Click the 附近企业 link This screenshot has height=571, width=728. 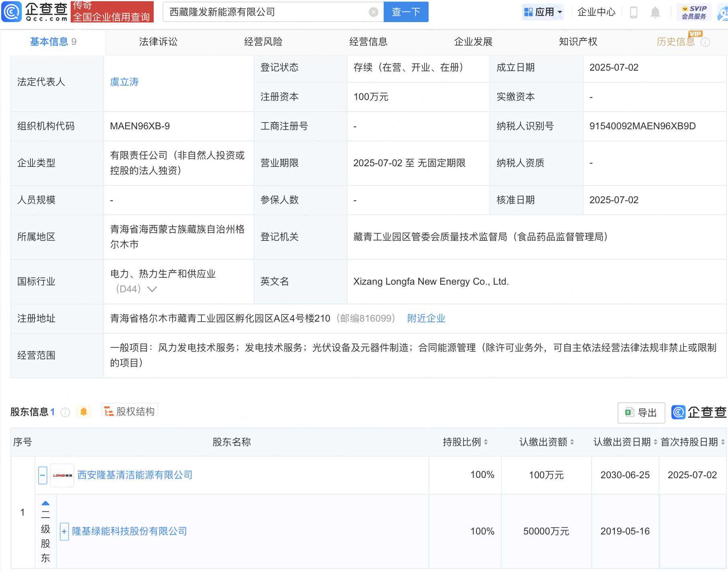coord(426,318)
